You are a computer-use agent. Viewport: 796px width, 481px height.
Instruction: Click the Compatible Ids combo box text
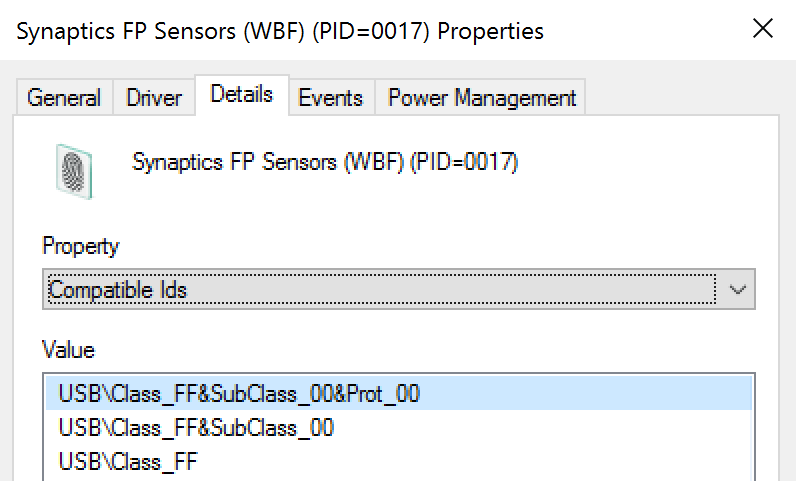coord(118,291)
